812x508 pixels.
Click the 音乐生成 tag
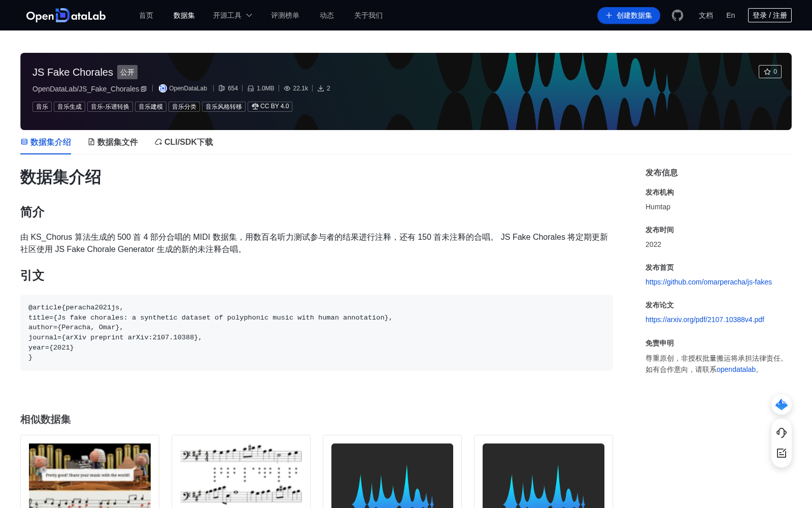coord(70,107)
